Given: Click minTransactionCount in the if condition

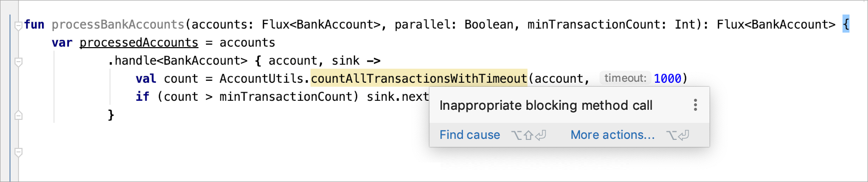Looking at the screenshot, I should coord(286,97).
